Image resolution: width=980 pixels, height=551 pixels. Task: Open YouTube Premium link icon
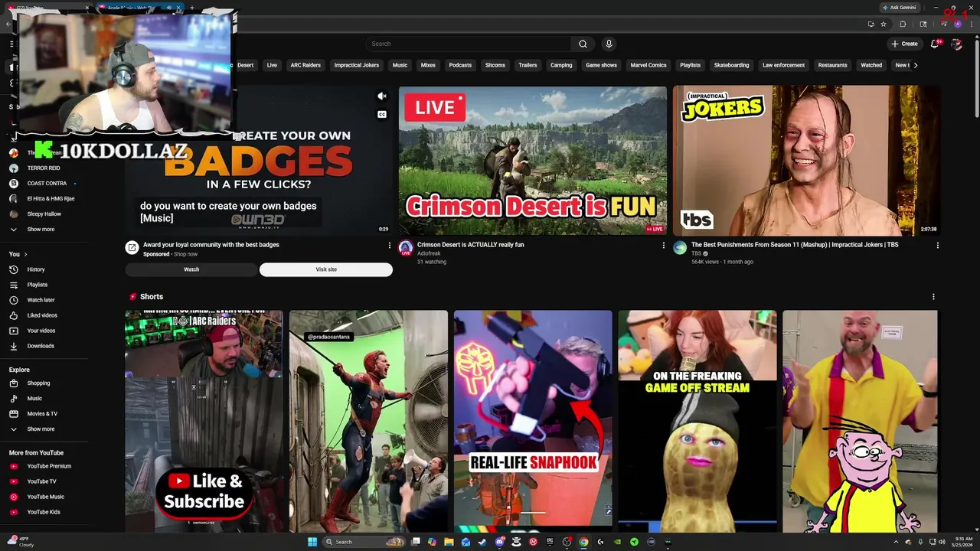(x=13, y=466)
